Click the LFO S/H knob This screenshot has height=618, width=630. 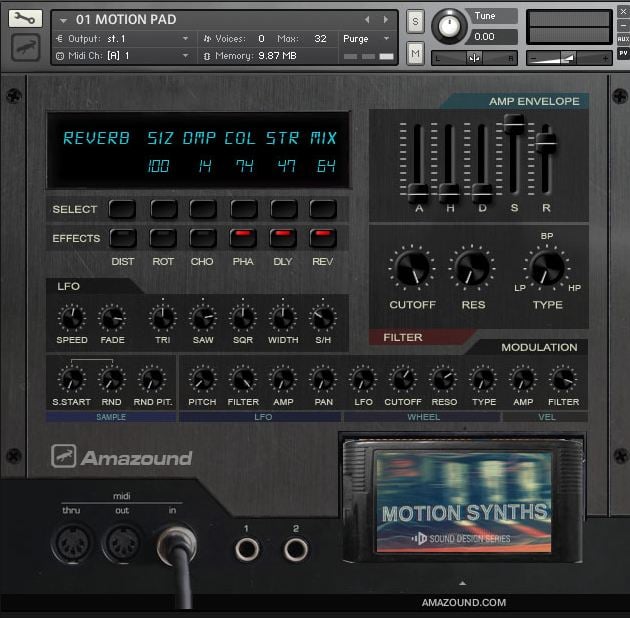click(323, 318)
